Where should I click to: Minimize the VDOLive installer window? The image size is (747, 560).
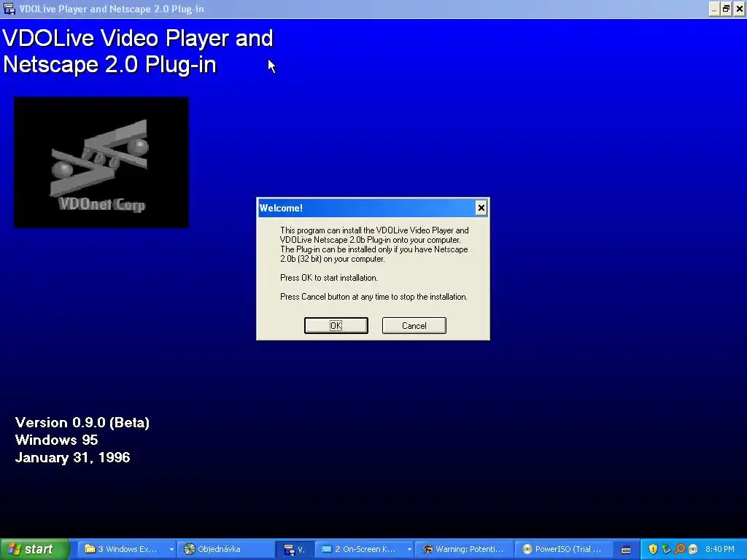pos(714,9)
